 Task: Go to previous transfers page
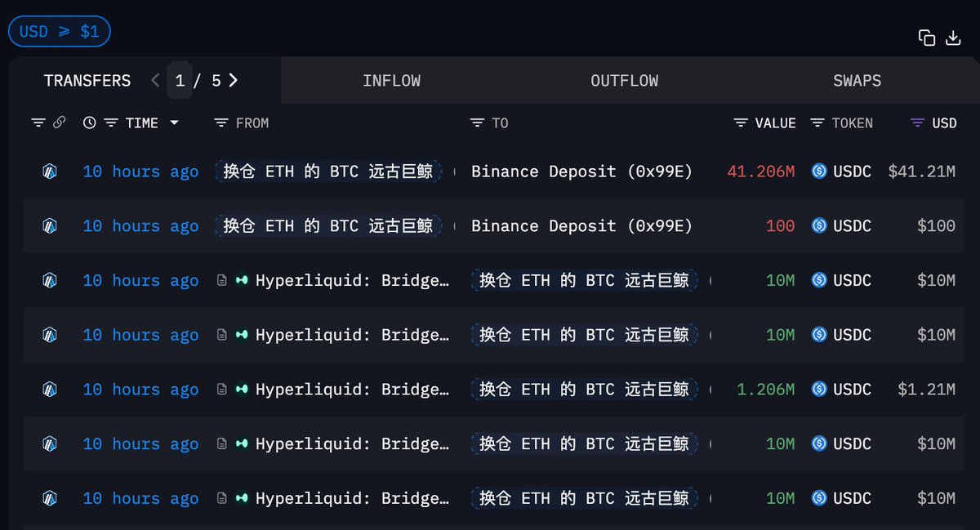tap(155, 80)
